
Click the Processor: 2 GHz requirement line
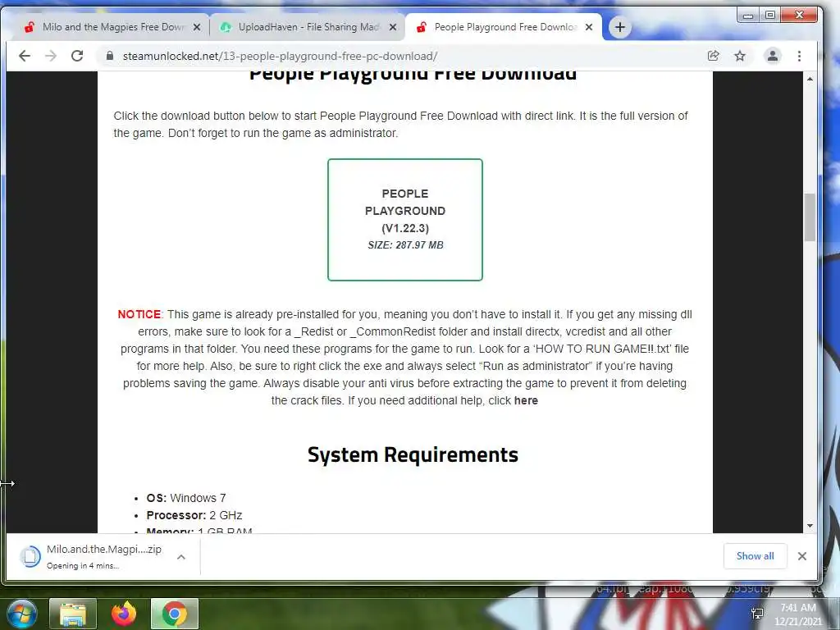[x=194, y=515]
